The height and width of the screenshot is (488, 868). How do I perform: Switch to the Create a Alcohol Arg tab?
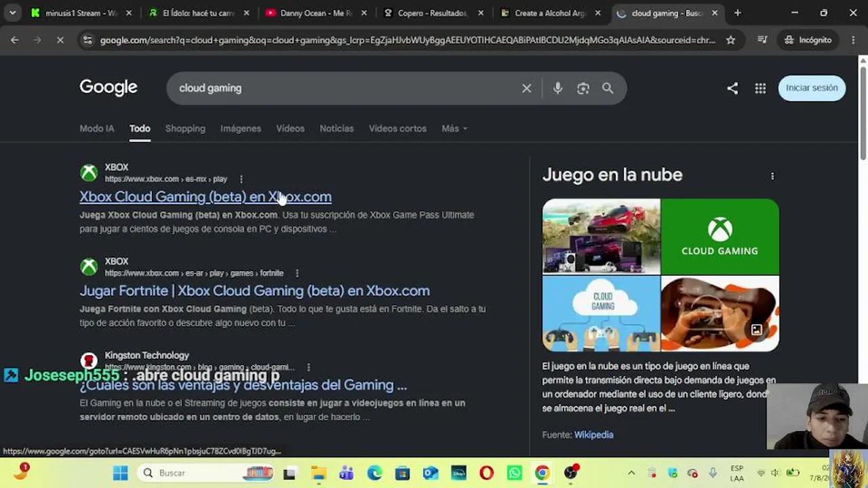(x=549, y=13)
